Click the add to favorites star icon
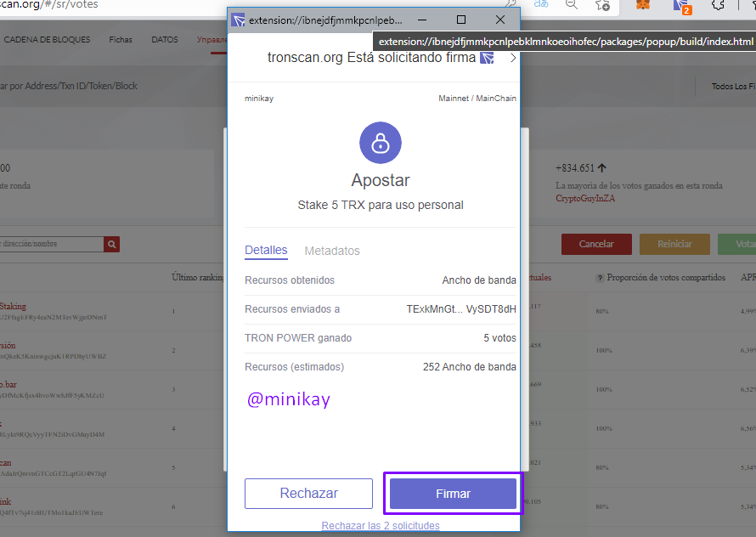The height and width of the screenshot is (537, 756). pos(602,5)
